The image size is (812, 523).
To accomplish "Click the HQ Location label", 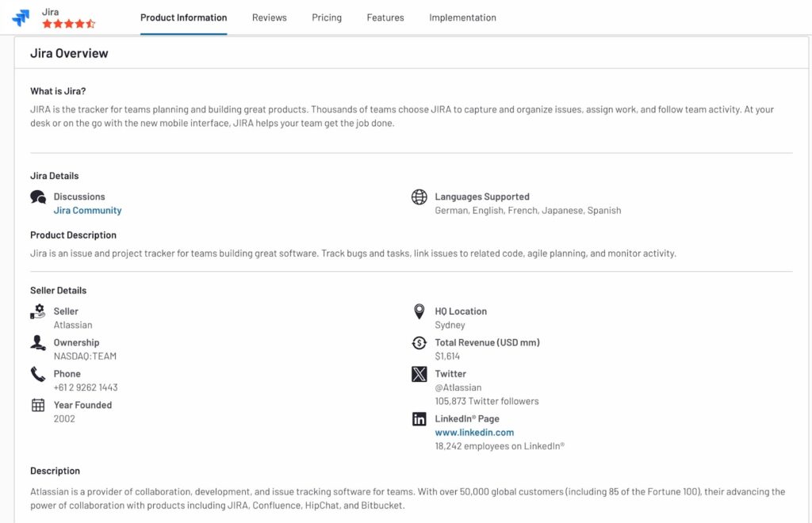I will pos(461,311).
